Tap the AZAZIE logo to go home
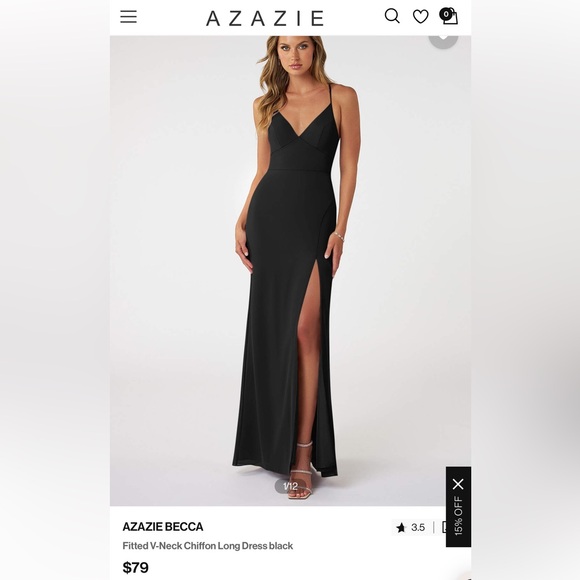 pyautogui.click(x=265, y=18)
